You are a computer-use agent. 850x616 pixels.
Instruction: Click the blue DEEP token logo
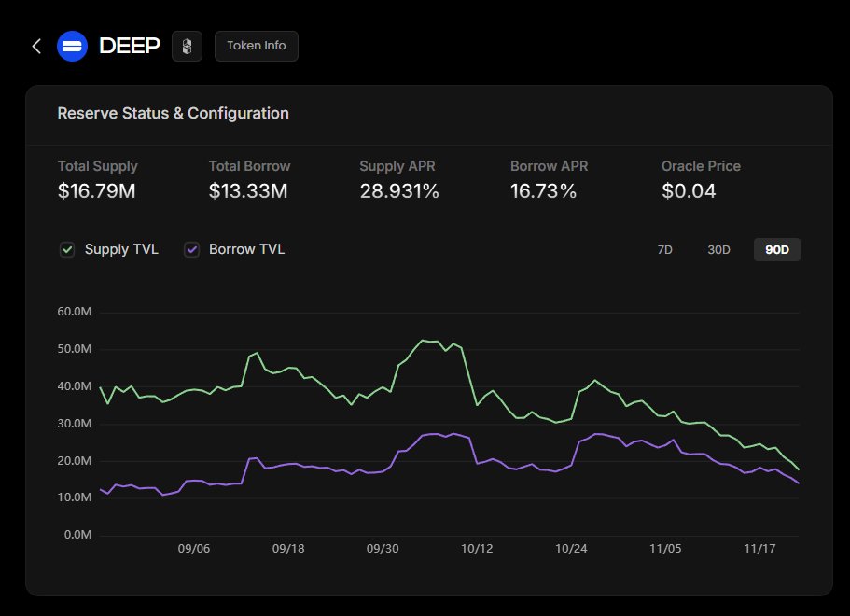click(x=72, y=46)
